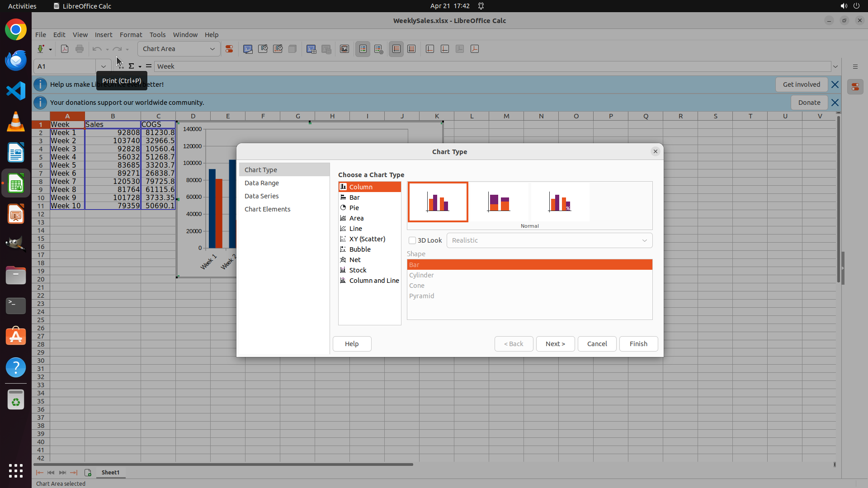The image size is (868, 488).
Task: Select the Stacked column subtype thumbnail
Action: coord(499,202)
